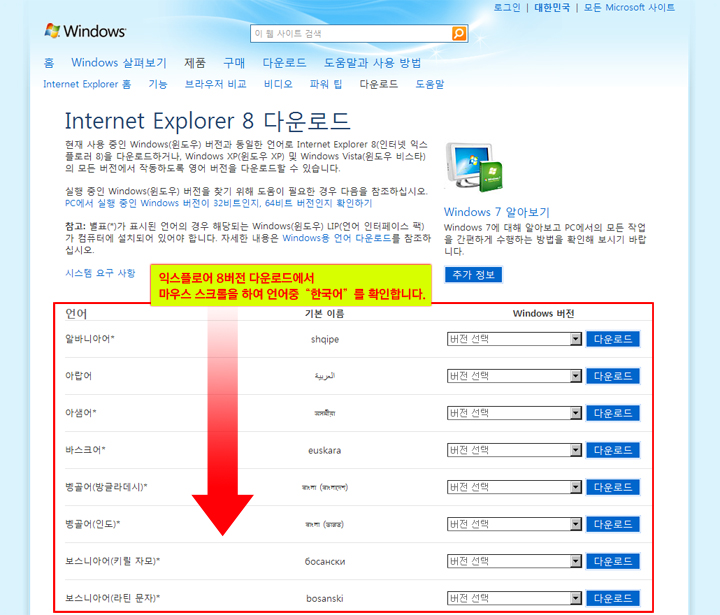Viewport: 720px width, 615px height.
Task: Open Windows 7 알아보기 heading link
Action: point(496,212)
